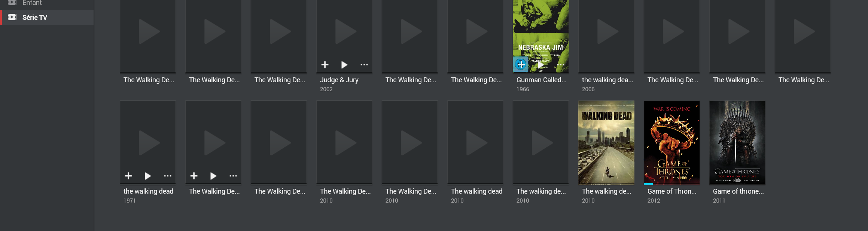Click blue progress bar on Game of Thrones 2012 poster
The image size is (868, 231).
[648, 184]
